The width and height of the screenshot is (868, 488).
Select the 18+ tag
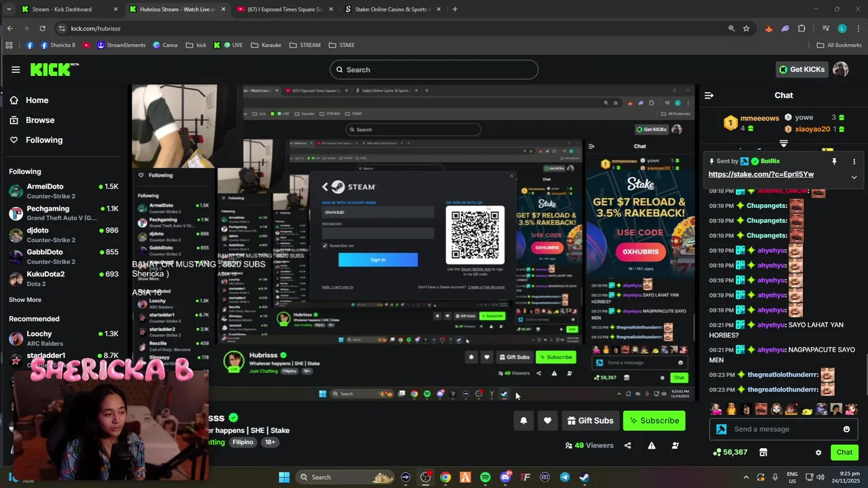click(x=270, y=442)
